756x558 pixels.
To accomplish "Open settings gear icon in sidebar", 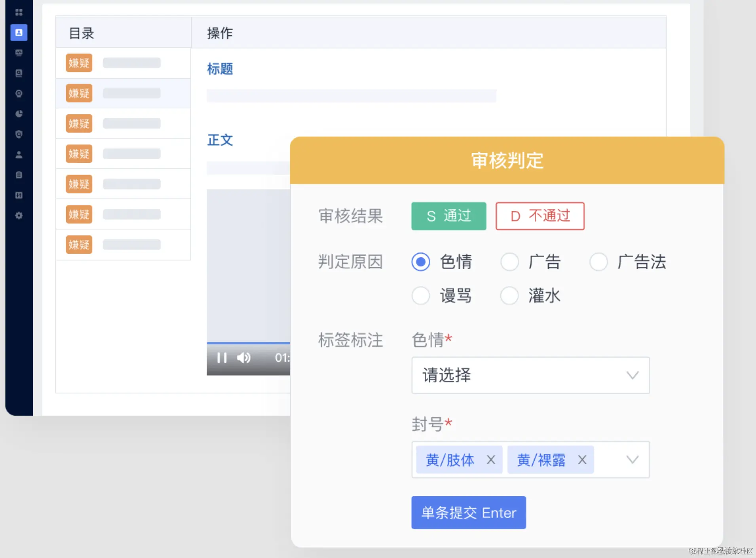I will coord(19,215).
